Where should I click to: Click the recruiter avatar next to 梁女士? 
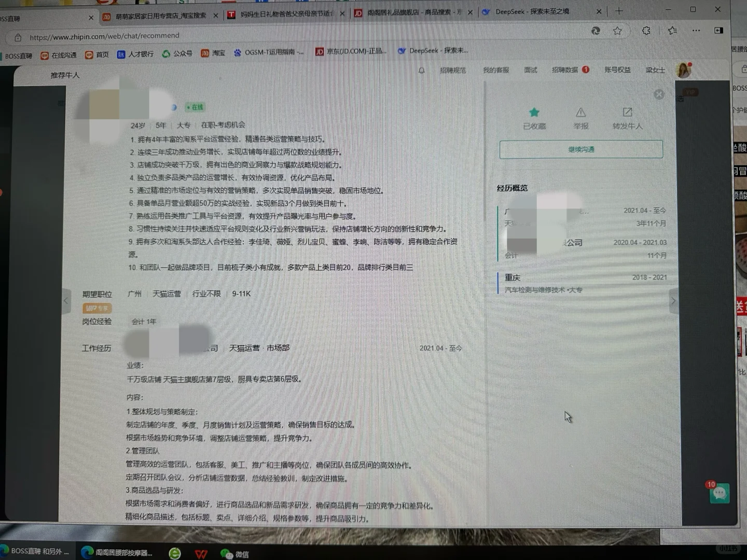(683, 70)
